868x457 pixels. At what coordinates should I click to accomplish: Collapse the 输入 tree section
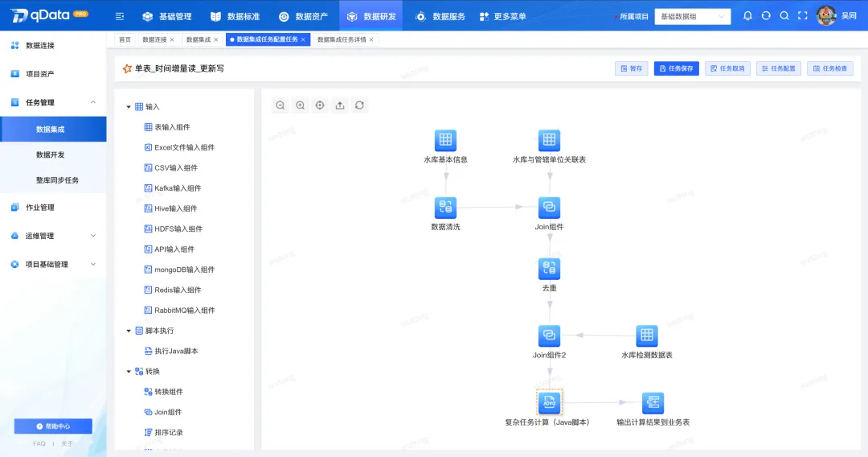(x=129, y=107)
